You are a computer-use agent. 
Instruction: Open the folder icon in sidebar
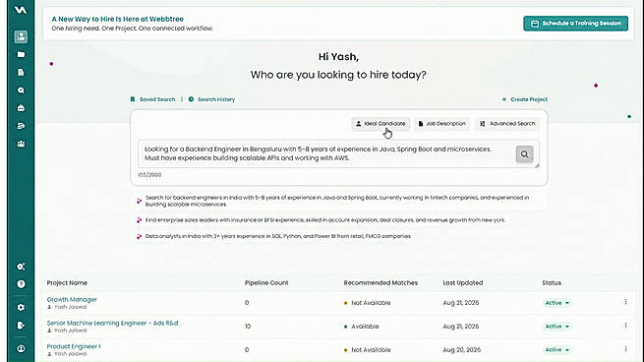pyautogui.click(x=21, y=54)
